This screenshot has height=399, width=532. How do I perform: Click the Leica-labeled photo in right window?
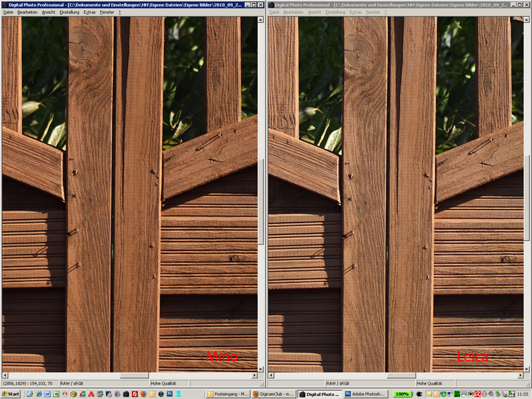396,194
